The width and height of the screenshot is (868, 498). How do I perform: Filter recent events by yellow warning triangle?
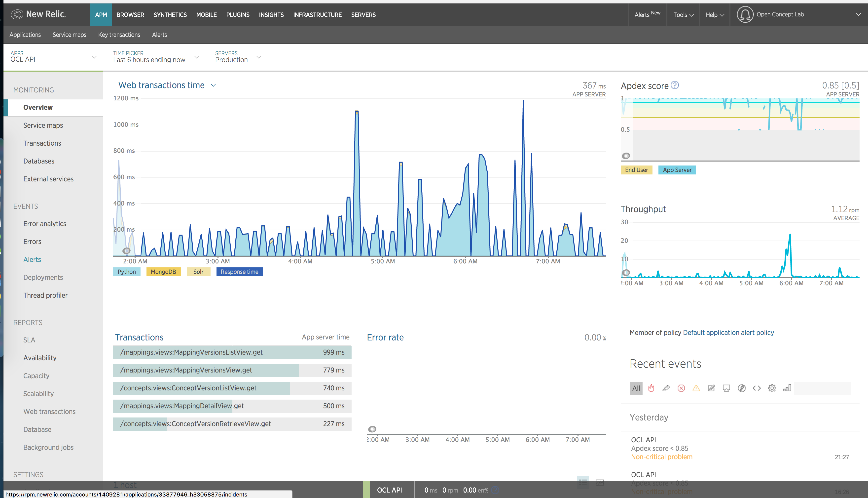696,388
